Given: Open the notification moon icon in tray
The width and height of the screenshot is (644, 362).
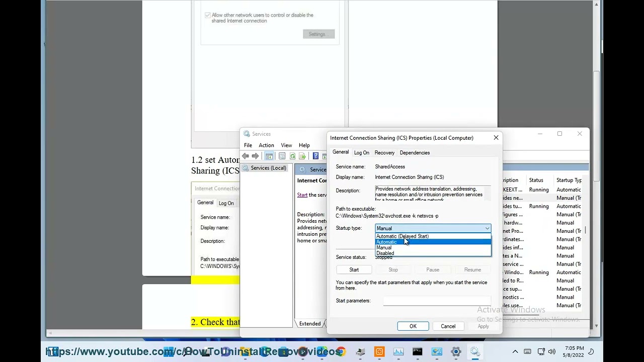Looking at the screenshot, I should [x=592, y=352].
